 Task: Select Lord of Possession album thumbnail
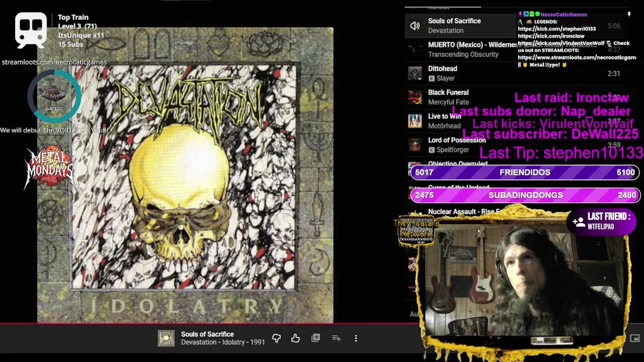[415, 145]
